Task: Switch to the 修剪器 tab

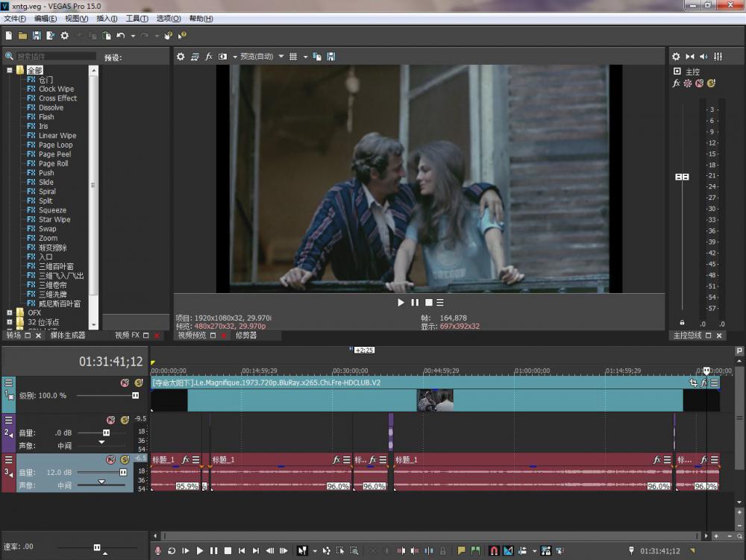Action: tap(246, 335)
